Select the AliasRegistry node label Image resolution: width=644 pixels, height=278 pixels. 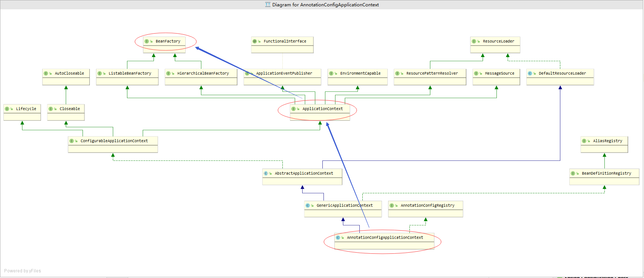608,141
